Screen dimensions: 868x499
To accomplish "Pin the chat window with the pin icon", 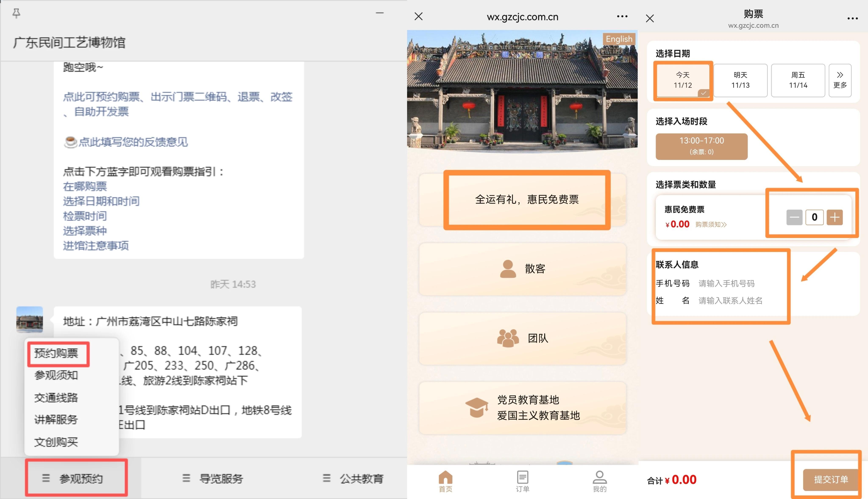I will tap(16, 13).
